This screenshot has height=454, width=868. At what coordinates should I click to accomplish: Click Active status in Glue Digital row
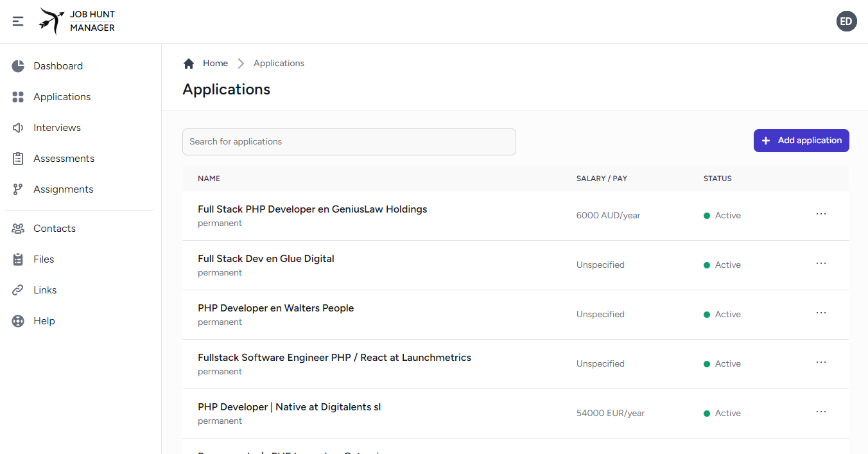pyautogui.click(x=722, y=265)
